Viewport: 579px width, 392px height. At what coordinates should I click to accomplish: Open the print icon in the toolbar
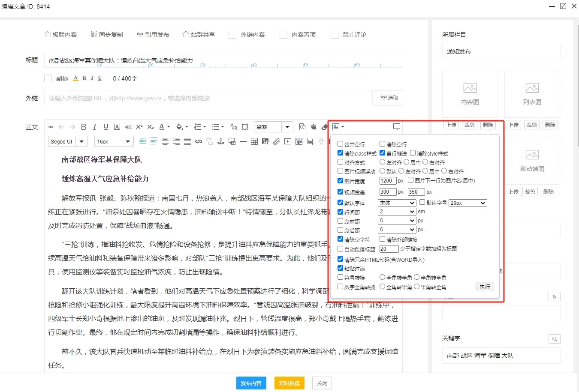click(314, 127)
